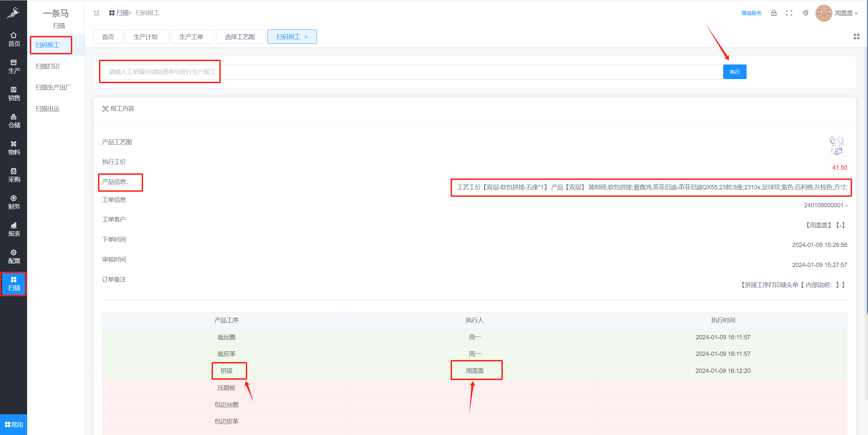
Task: Click the lock screen icon
Action: click(774, 13)
